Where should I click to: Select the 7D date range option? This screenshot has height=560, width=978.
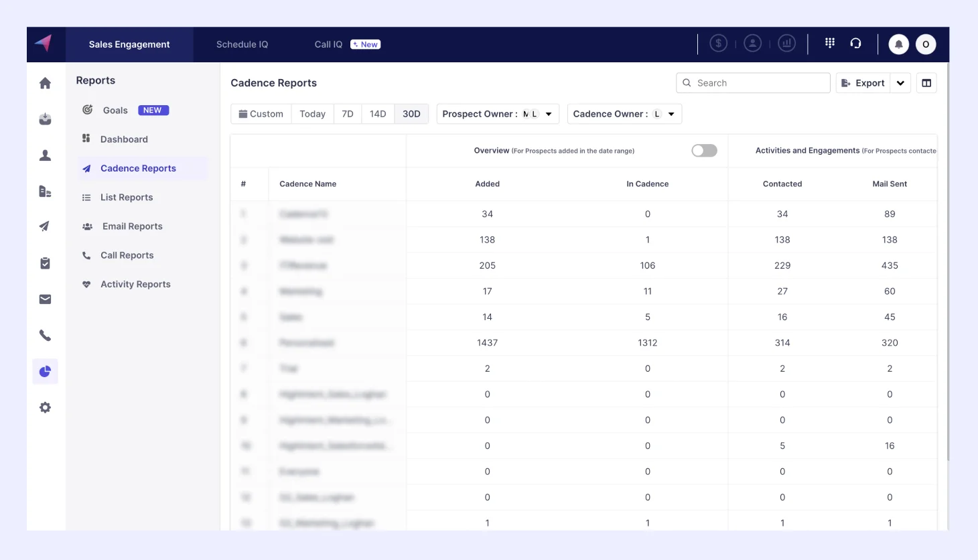click(x=347, y=114)
